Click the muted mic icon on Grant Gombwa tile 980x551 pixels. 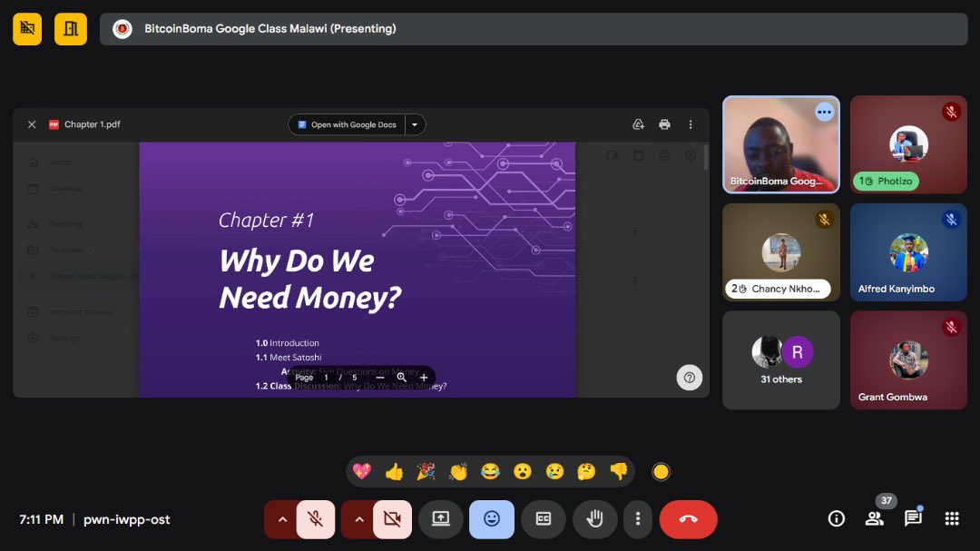click(951, 327)
